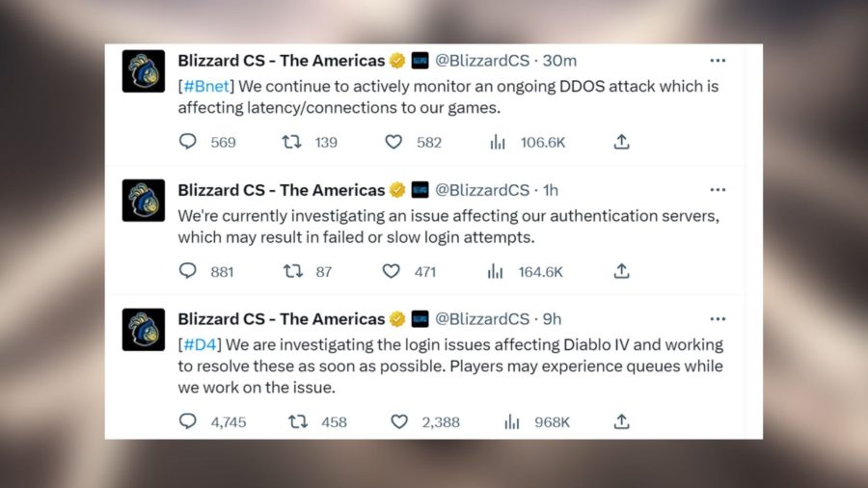The height and width of the screenshot is (488, 868).
Task: Share the authentication servers tweet
Action: click(622, 271)
